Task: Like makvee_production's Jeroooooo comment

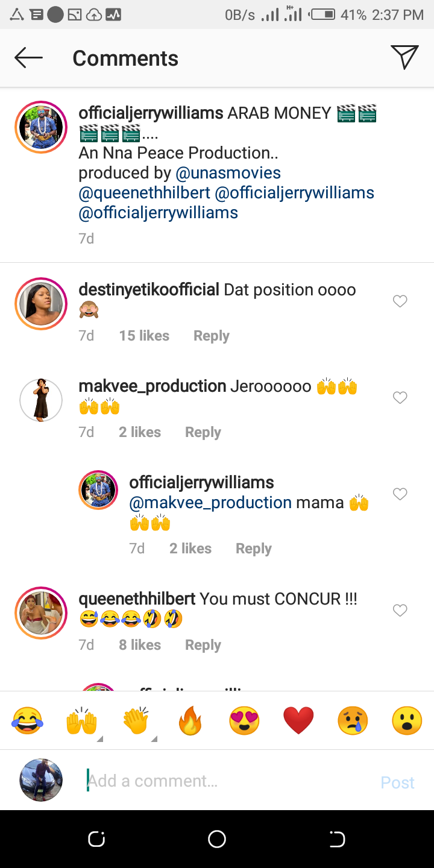Action: click(400, 398)
